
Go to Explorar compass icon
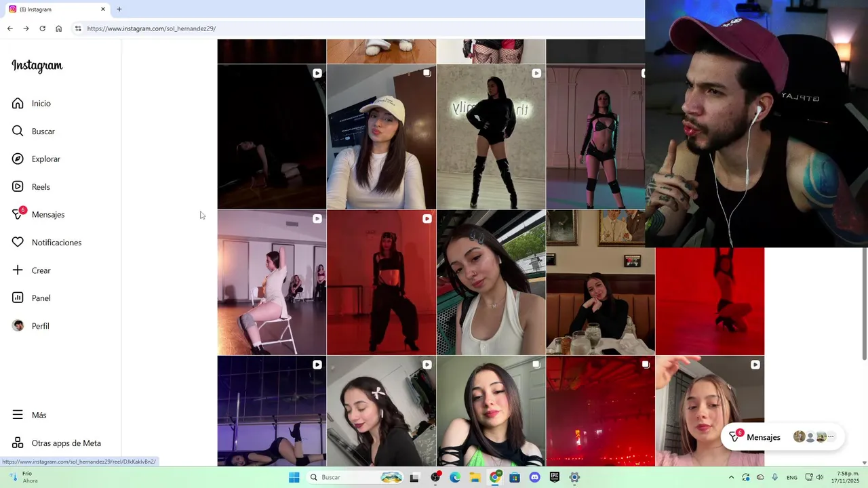(18, 159)
